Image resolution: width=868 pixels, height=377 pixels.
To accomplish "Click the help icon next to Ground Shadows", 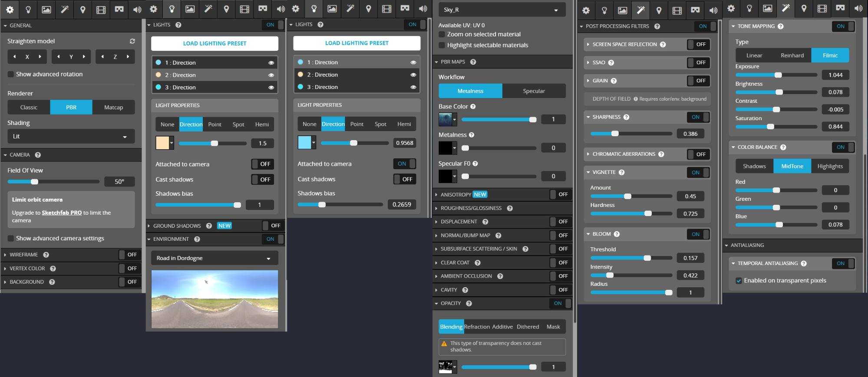I will (209, 226).
